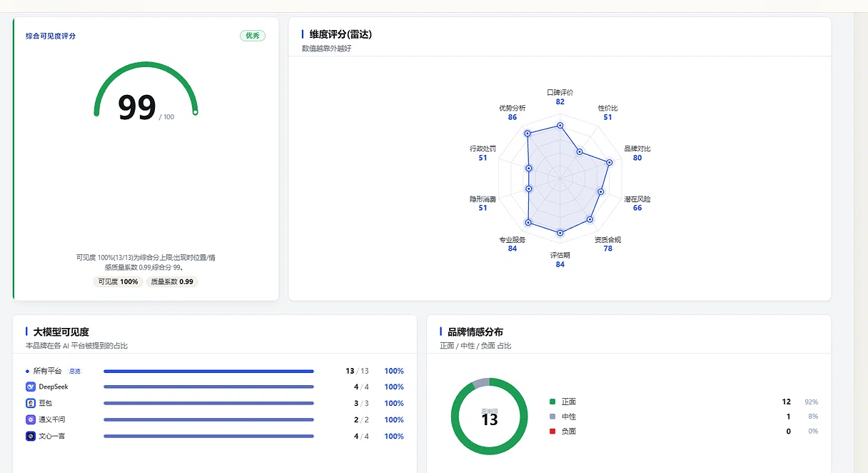Click the 所有平台 progress bar
This screenshot has height=473, width=868.
tap(208, 371)
